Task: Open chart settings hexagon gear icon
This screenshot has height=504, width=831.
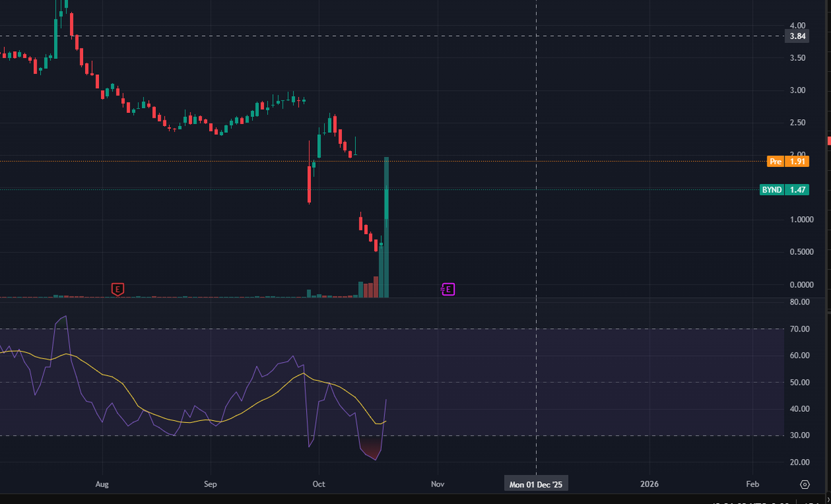Action: 805,484
